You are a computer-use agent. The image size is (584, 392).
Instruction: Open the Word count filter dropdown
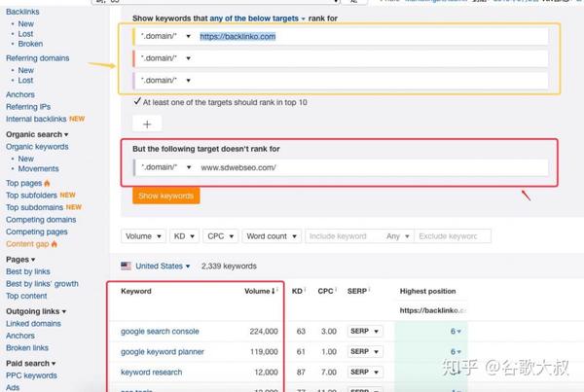pos(272,236)
